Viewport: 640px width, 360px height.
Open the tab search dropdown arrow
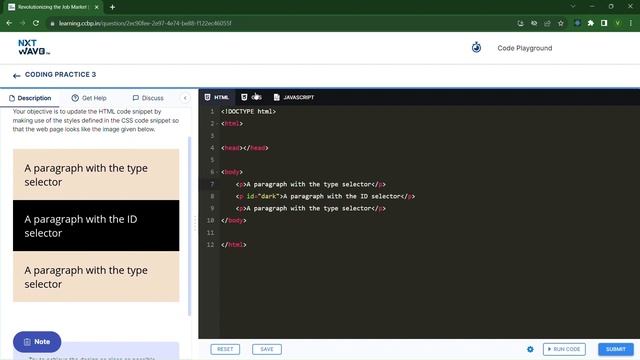[573, 7]
